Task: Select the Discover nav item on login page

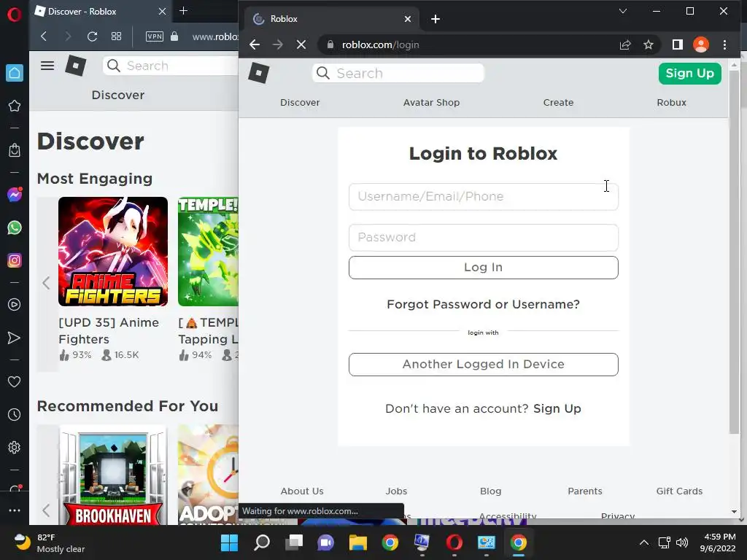Action: (300, 102)
